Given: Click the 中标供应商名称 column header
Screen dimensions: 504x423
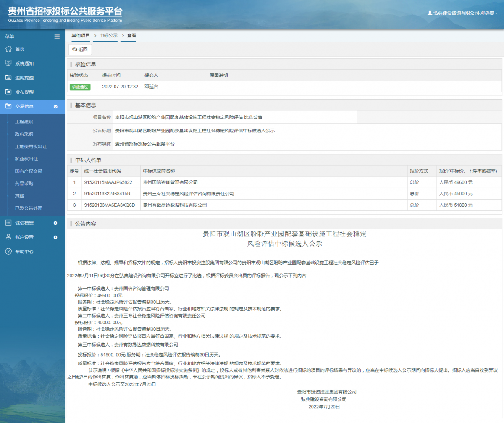Looking at the screenshot, I should coord(159,171).
